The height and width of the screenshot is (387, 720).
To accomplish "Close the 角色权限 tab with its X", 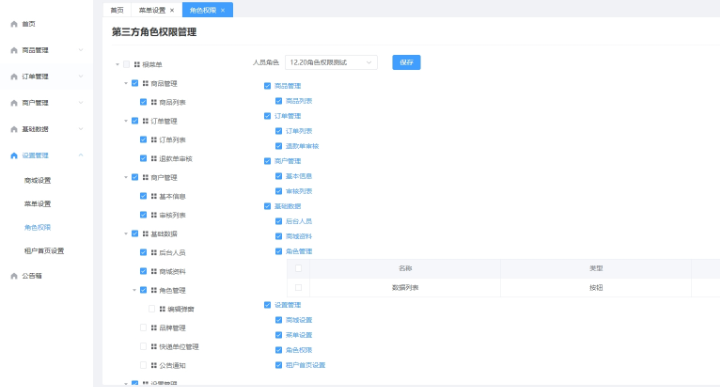I will tap(223, 10).
